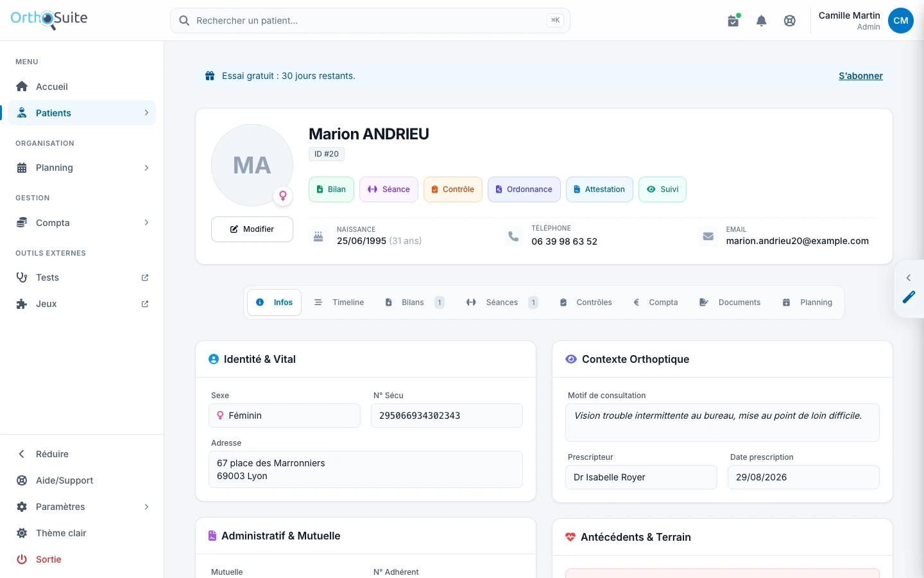Click the envelope icon beside Email
This screenshot has height=578, width=924.
point(708,236)
